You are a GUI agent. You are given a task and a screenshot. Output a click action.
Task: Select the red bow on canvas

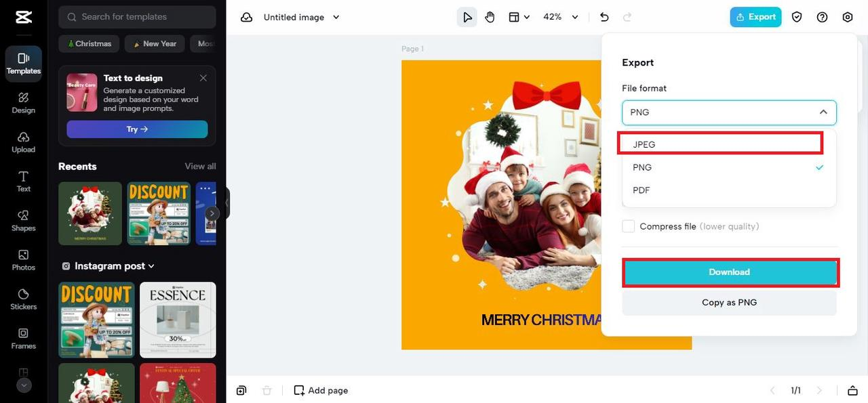(x=546, y=95)
